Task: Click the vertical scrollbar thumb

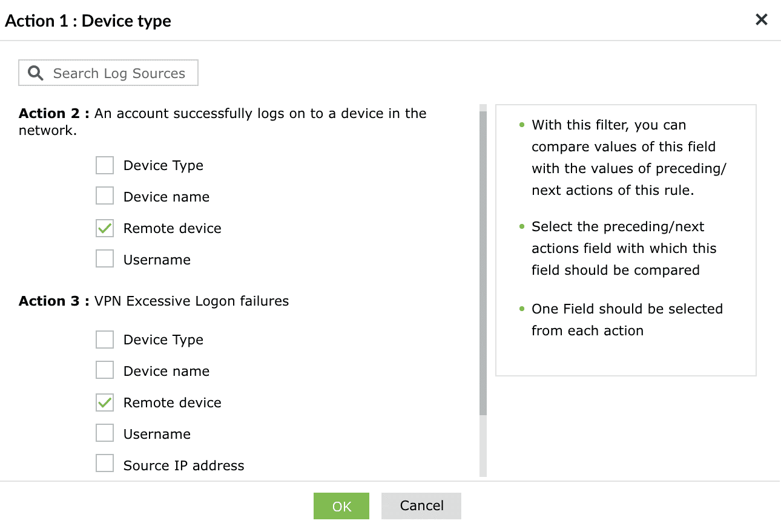Action: click(483, 260)
